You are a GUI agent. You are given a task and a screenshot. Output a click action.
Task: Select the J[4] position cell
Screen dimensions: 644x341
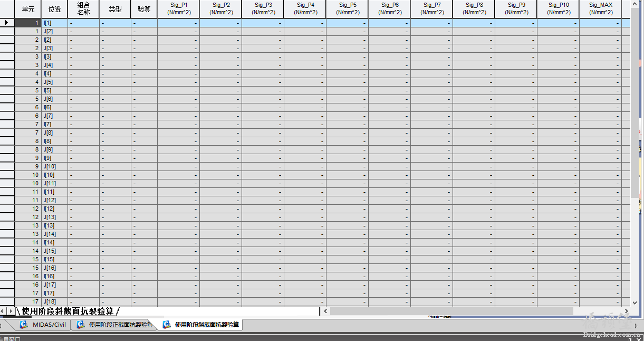point(54,65)
